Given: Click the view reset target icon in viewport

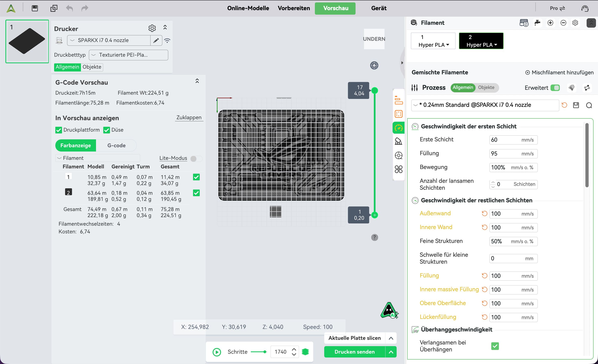Looking at the screenshot, I should (x=374, y=65).
